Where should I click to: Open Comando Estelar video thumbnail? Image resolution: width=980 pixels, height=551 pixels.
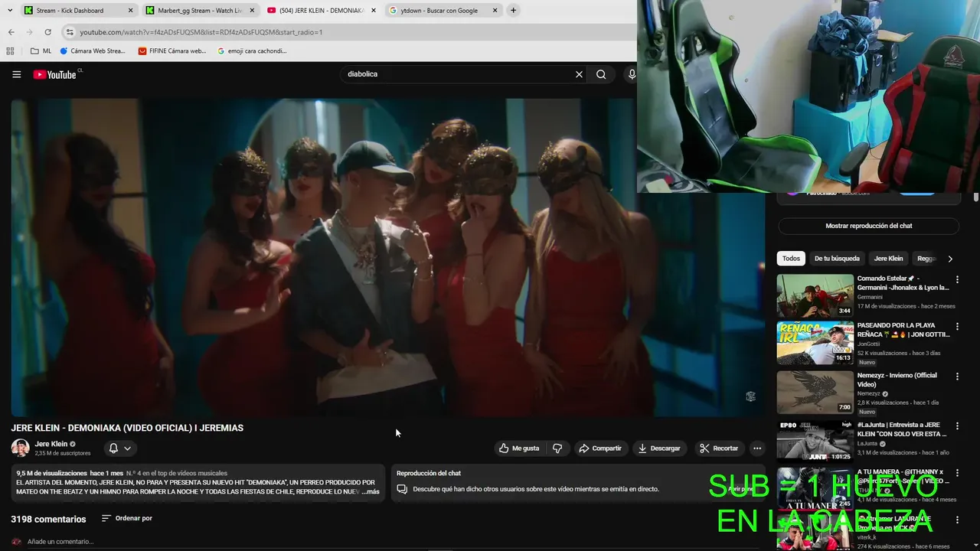click(815, 295)
